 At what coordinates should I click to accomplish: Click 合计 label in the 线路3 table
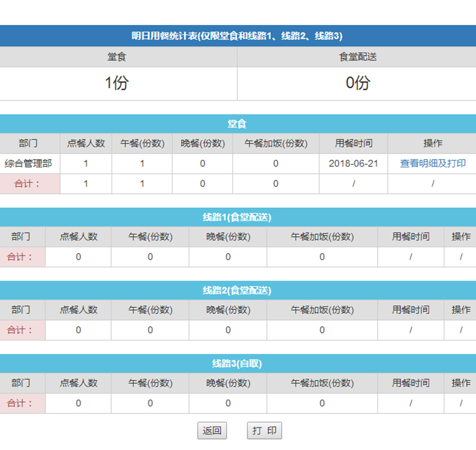20,403
